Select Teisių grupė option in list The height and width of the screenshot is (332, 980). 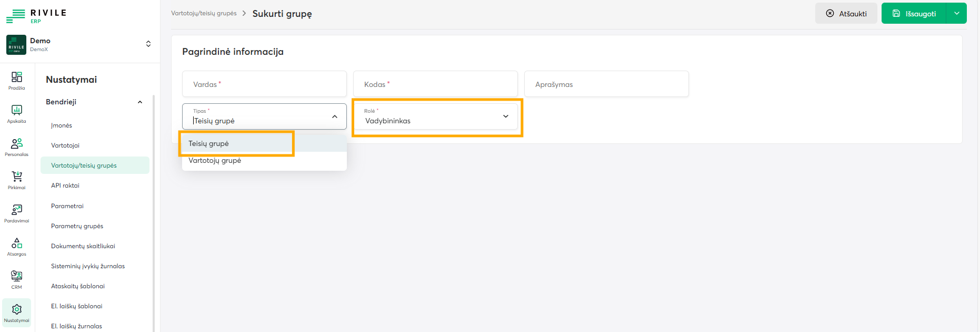click(209, 143)
